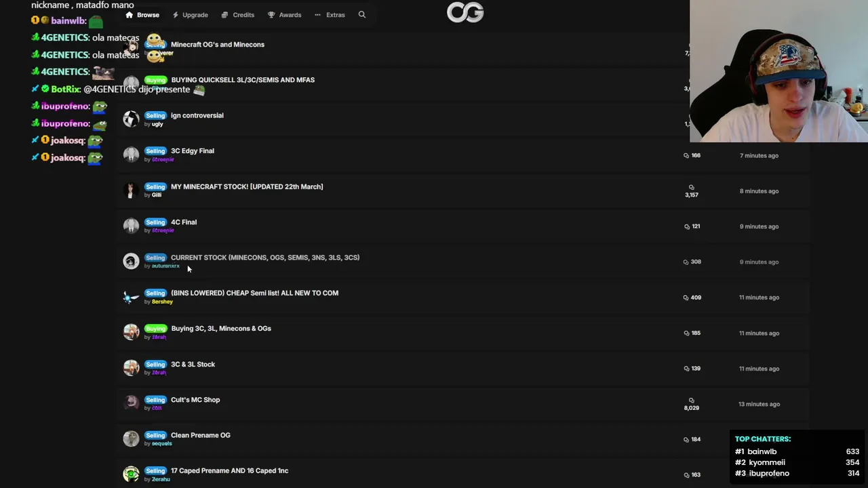Click reply count 121 on '4C Final'

[x=692, y=226]
